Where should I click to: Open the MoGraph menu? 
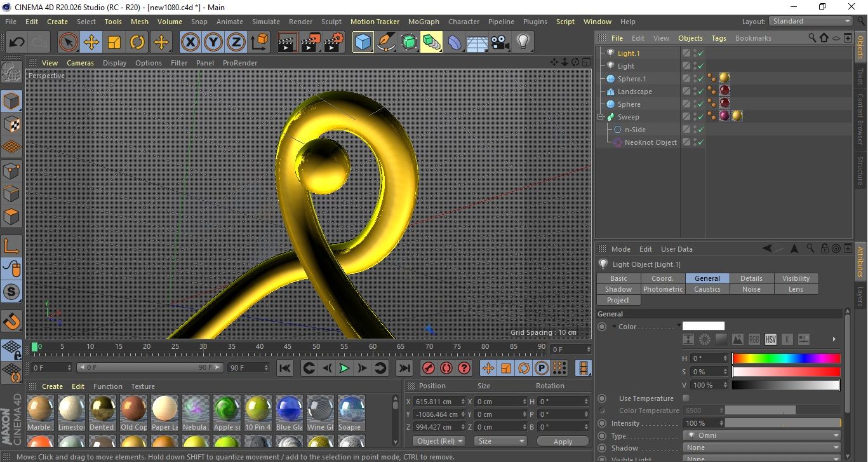click(x=424, y=22)
